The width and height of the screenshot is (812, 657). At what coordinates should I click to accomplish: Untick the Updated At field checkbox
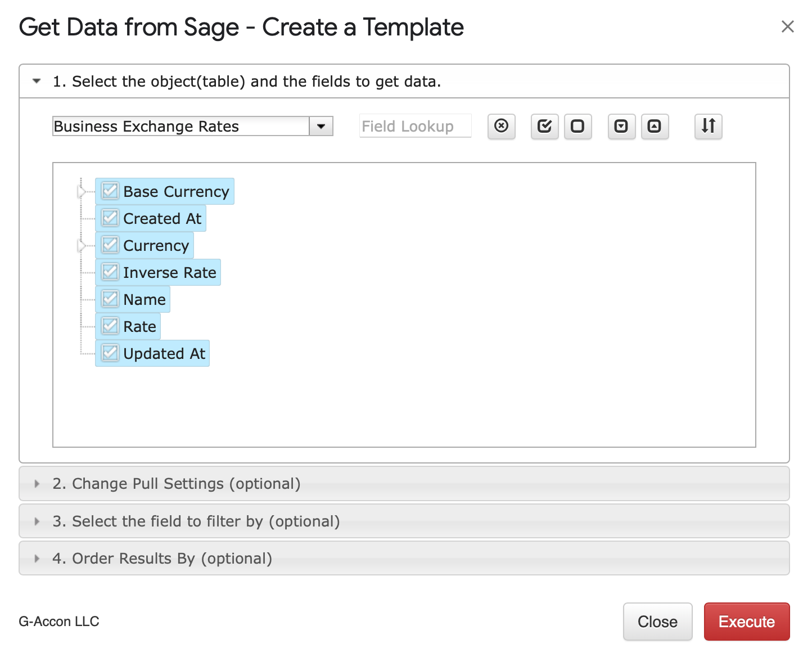(x=110, y=353)
